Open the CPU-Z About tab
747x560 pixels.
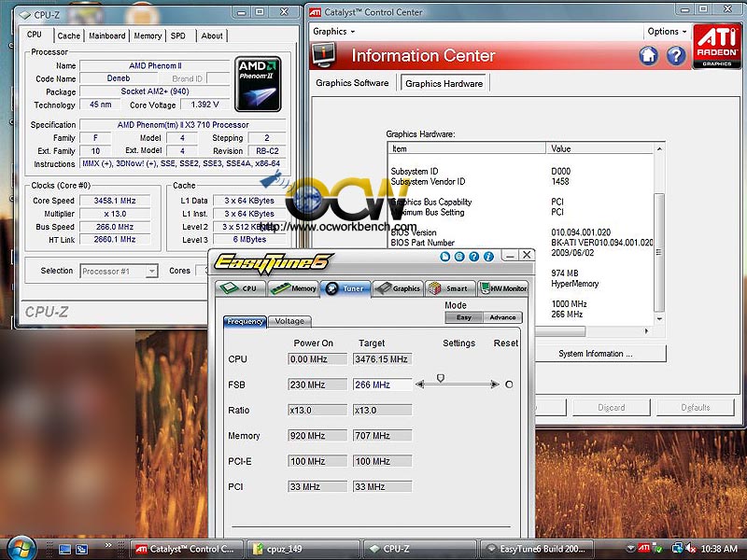212,35
